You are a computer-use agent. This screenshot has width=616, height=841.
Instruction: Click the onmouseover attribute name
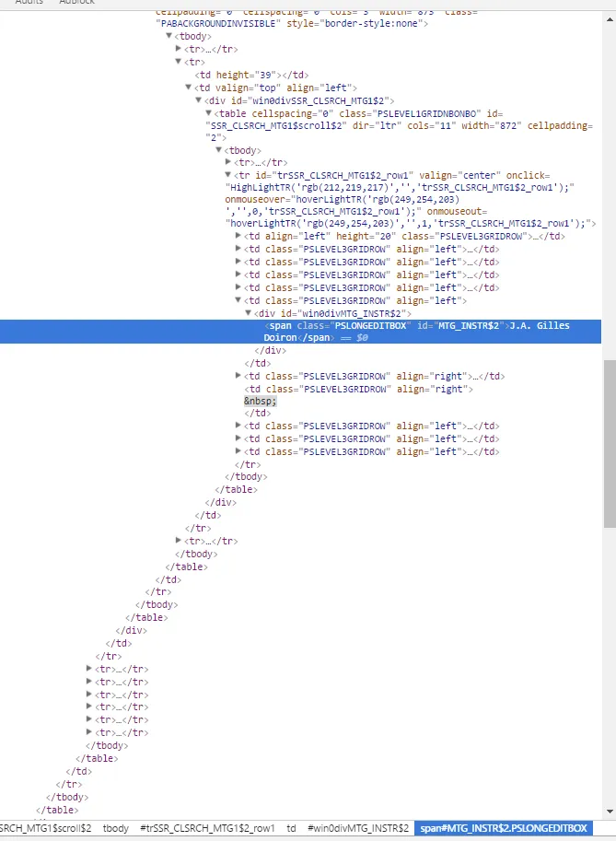coord(257,200)
